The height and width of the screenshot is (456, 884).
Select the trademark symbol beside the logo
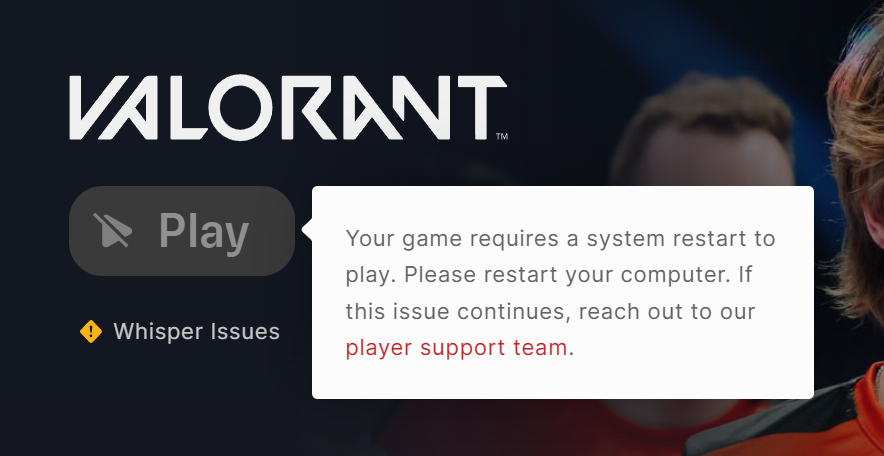click(x=502, y=136)
